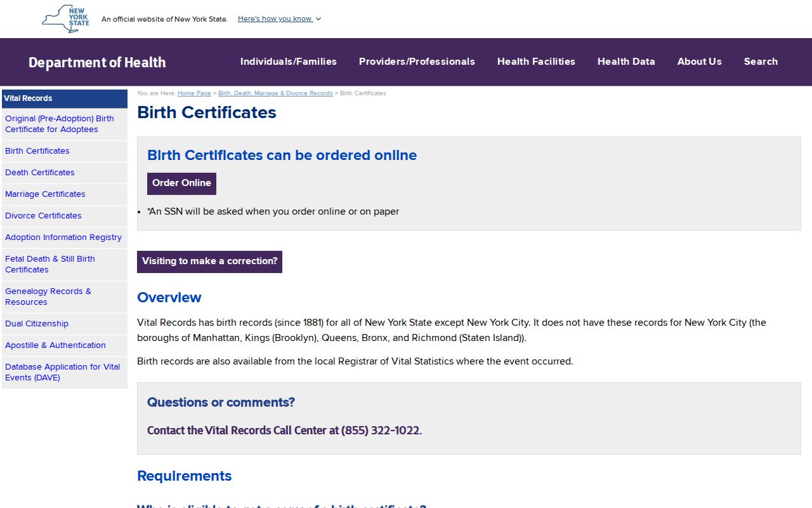Click the Home Page breadcrumb link

[x=194, y=93]
